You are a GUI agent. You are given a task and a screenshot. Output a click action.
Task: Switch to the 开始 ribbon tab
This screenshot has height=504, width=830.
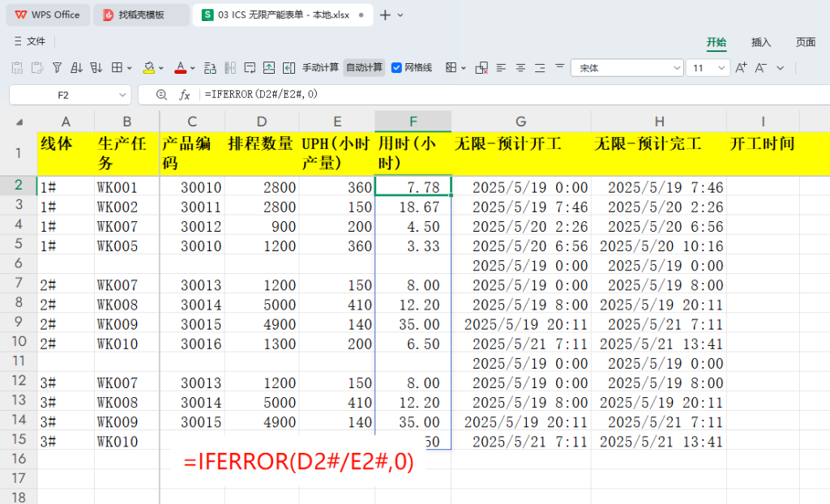(717, 42)
